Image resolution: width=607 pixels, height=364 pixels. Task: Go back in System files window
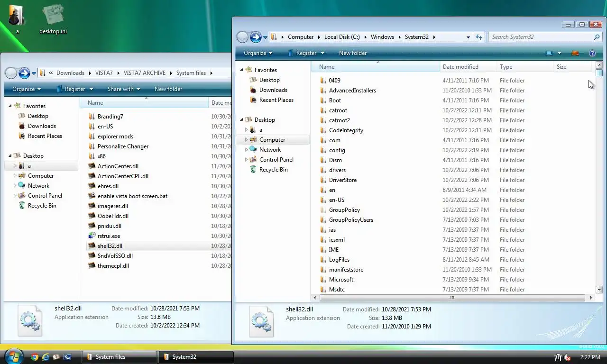pyautogui.click(x=11, y=73)
